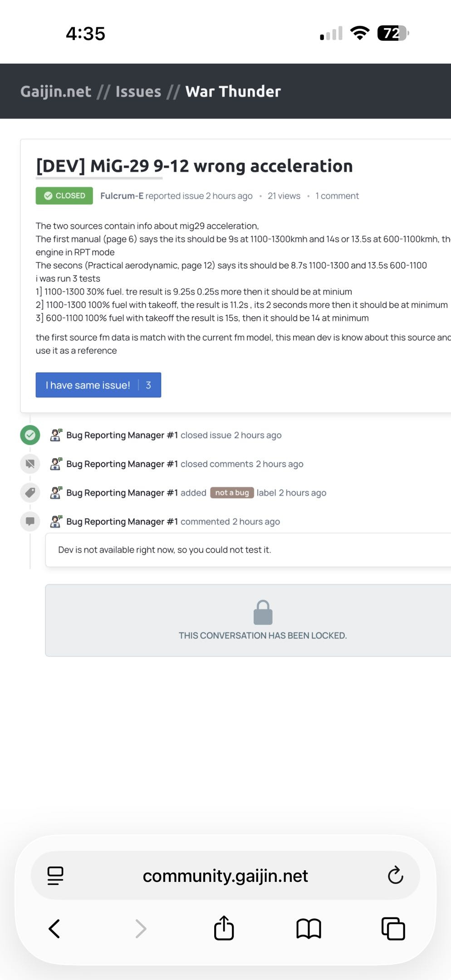Select the "not a bug" label tag

232,493
